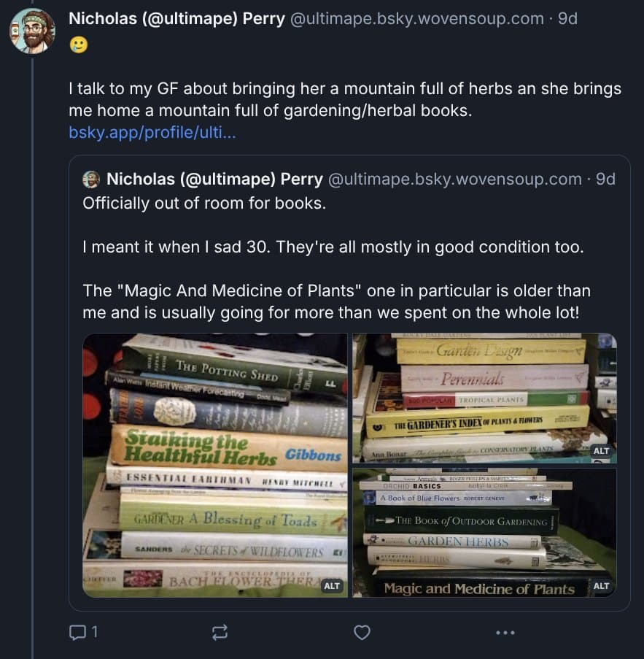Click the small avatar in quoted post

click(92, 179)
